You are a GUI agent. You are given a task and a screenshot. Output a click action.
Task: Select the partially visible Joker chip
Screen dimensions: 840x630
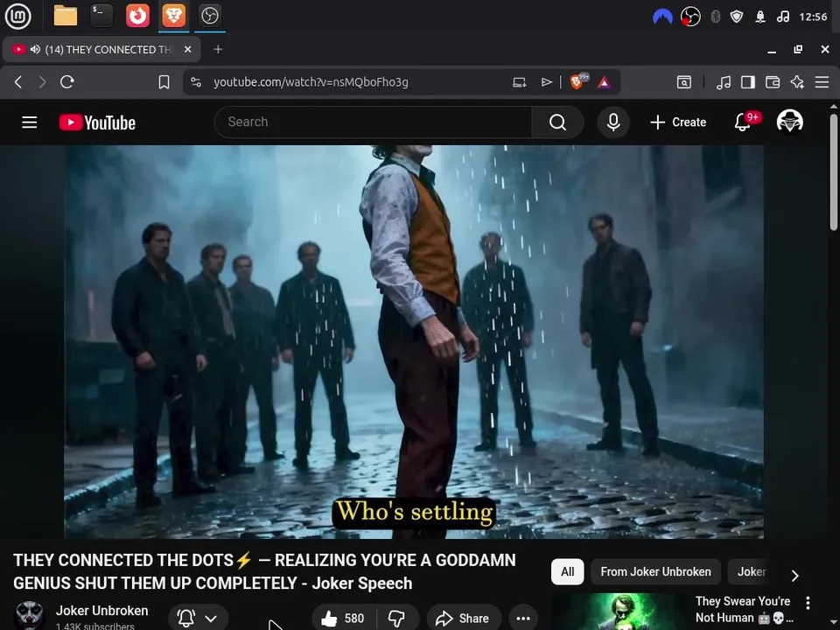[x=751, y=571]
